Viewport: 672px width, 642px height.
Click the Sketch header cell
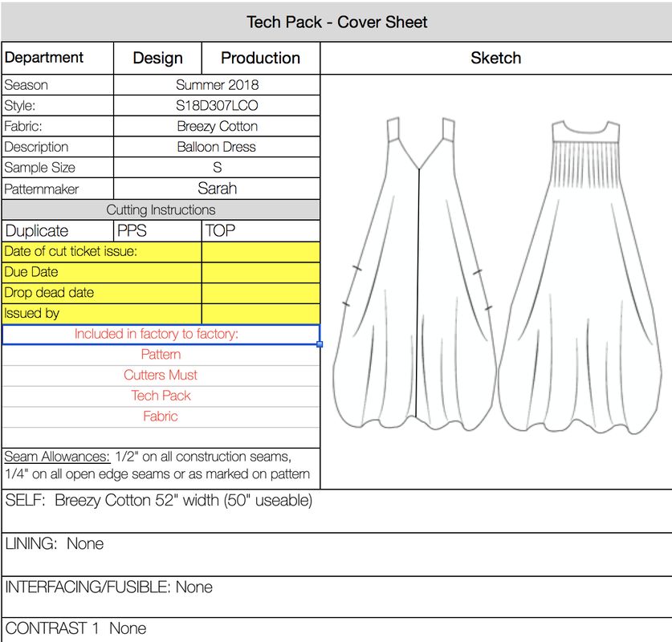(x=495, y=58)
